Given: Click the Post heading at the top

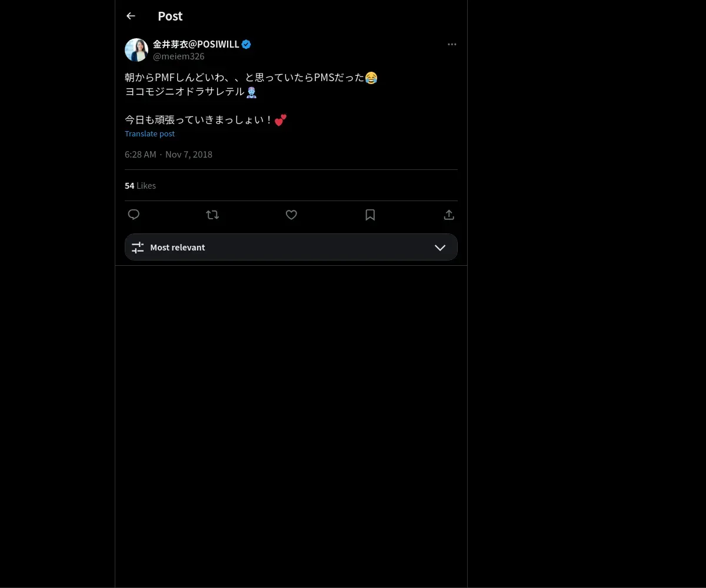Looking at the screenshot, I should tap(170, 16).
